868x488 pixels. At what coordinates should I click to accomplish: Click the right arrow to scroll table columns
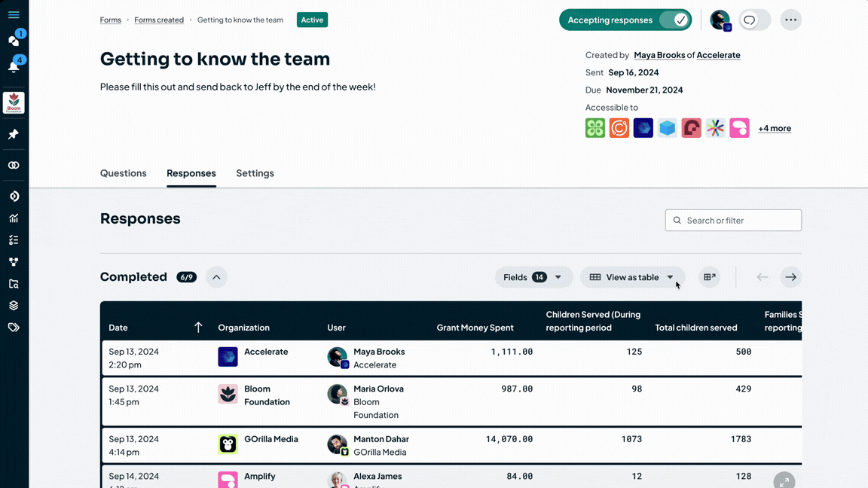[x=790, y=277]
